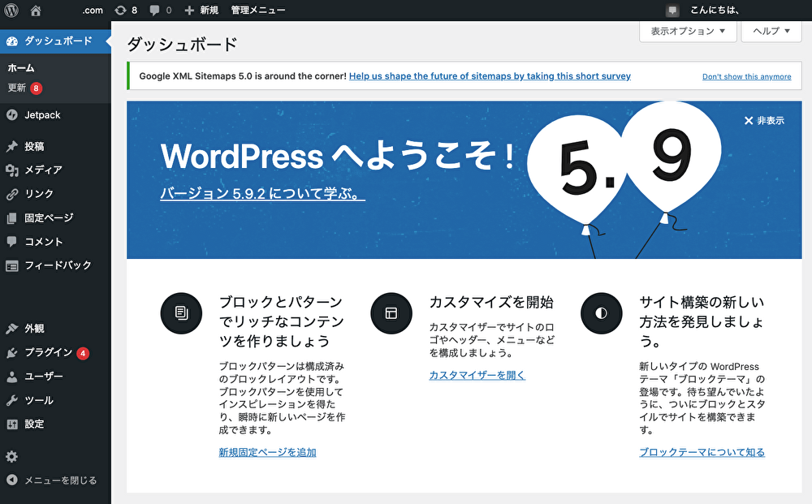This screenshot has height=504, width=812.
Task: Click the 新規固定ページを追加 link
Action: click(x=267, y=452)
